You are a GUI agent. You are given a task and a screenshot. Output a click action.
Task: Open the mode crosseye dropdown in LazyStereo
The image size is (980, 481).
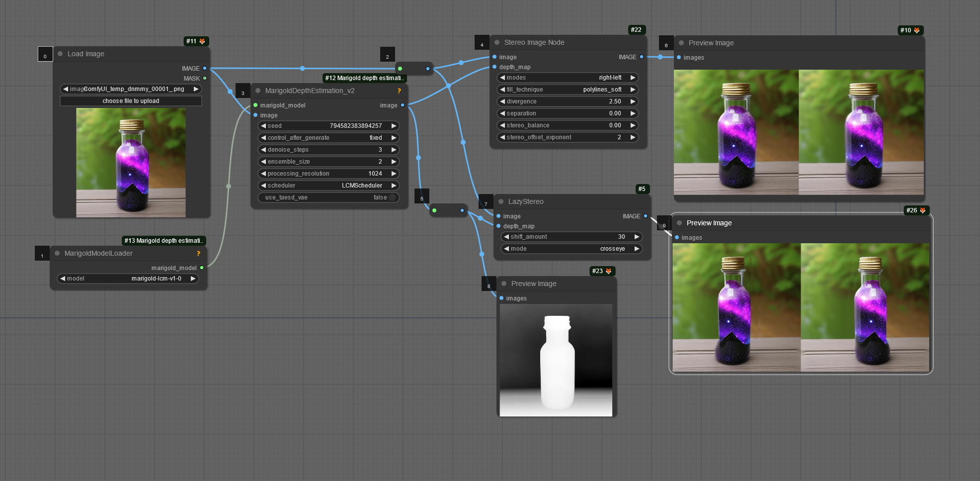coord(572,249)
